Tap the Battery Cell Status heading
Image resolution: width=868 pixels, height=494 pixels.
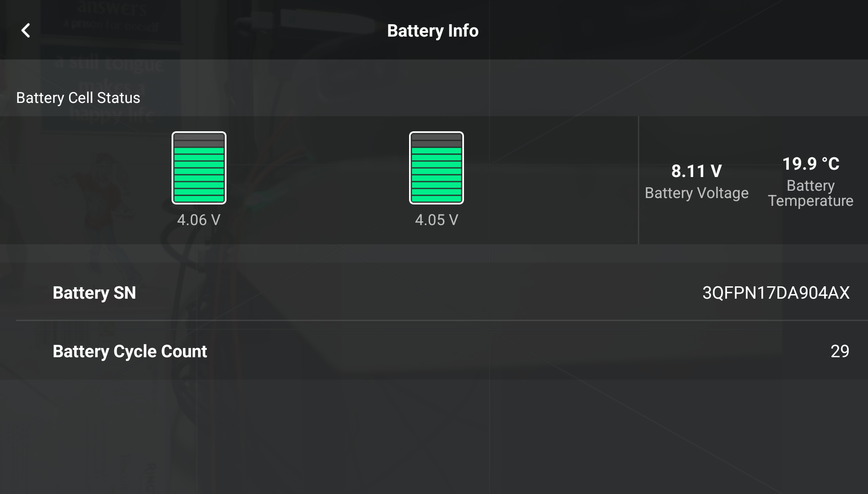pyautogui.click(x=78, y=98)
